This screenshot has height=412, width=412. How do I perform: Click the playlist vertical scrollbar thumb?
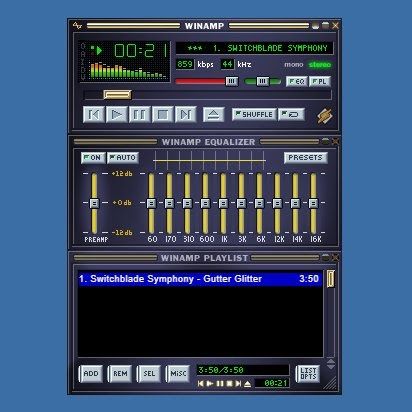click(330, 279)
